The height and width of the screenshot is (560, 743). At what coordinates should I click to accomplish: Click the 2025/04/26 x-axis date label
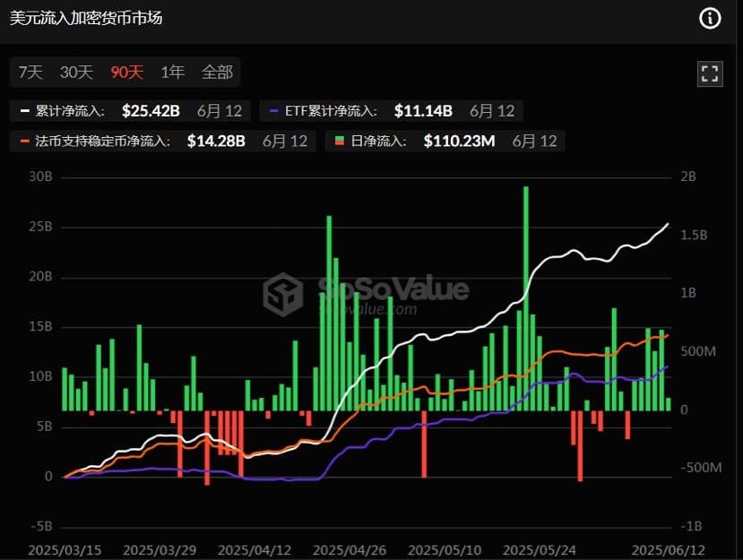tap(350, 550)
